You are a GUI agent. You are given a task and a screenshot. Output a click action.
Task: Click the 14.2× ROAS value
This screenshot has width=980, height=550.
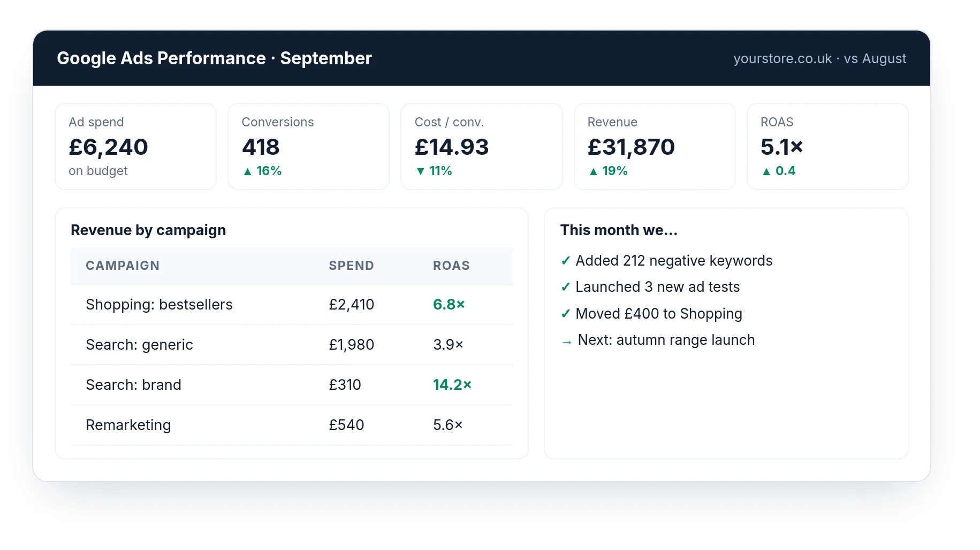click(x=452, y=385)
